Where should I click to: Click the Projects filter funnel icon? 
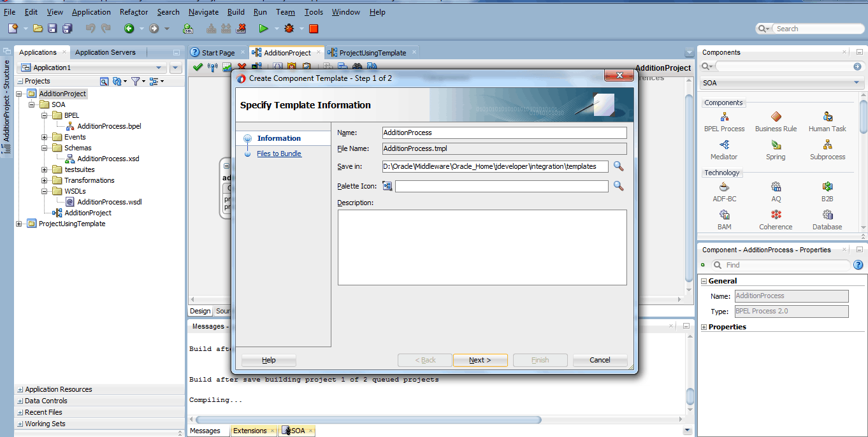click(135, 81)
